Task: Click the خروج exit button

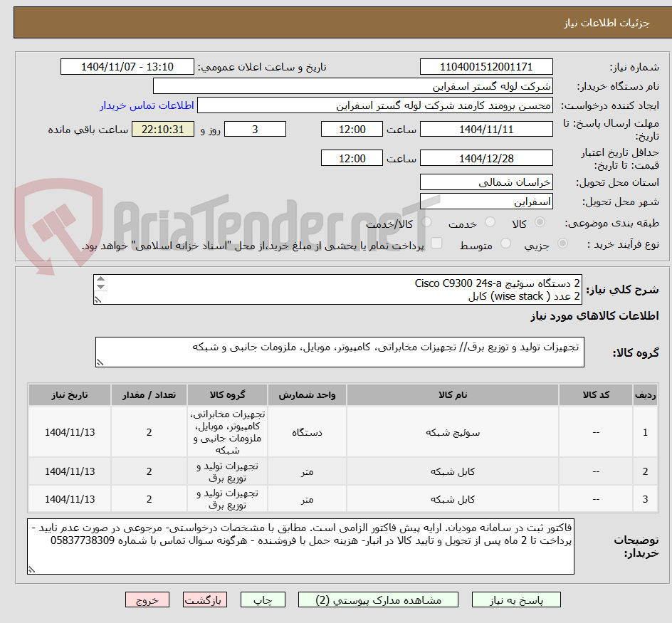Action: click(147, 600)
